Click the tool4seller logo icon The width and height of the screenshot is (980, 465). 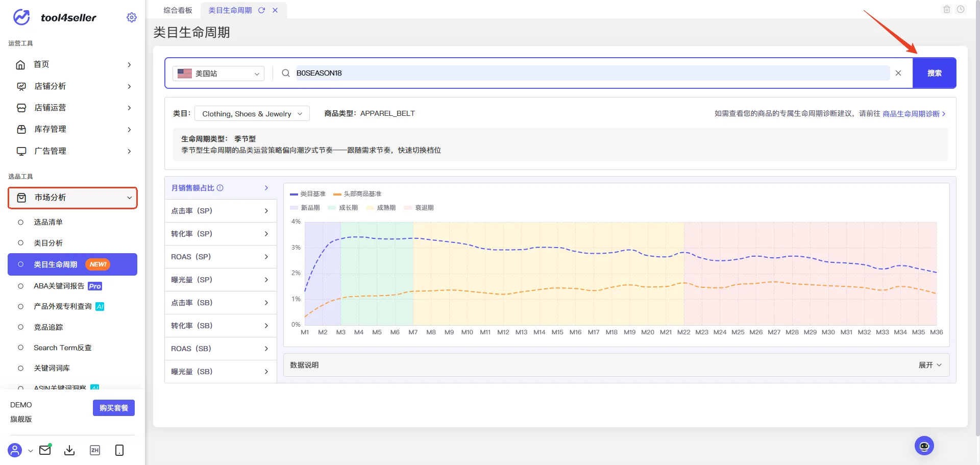(21, 17)
